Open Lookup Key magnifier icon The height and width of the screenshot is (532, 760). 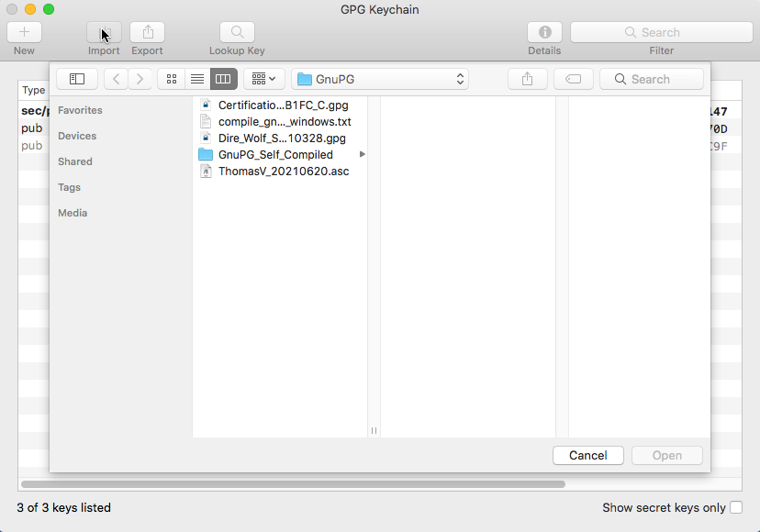237,32
